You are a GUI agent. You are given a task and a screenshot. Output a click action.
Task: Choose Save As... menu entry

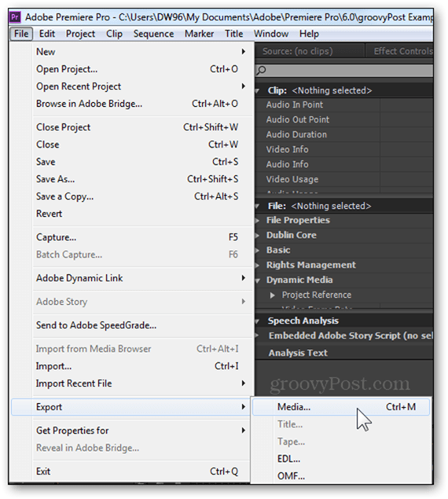[x=141, y=179]
